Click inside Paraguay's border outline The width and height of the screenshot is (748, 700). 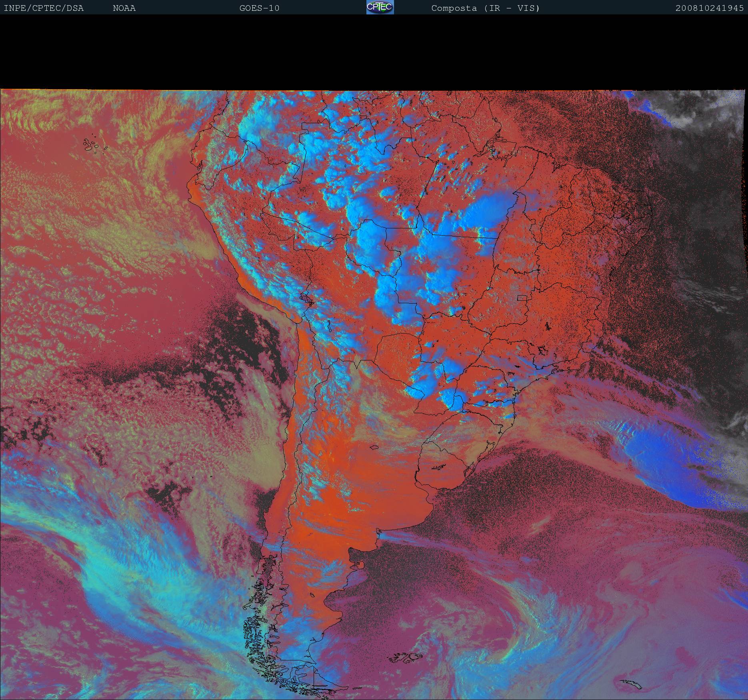coord(396,352)
